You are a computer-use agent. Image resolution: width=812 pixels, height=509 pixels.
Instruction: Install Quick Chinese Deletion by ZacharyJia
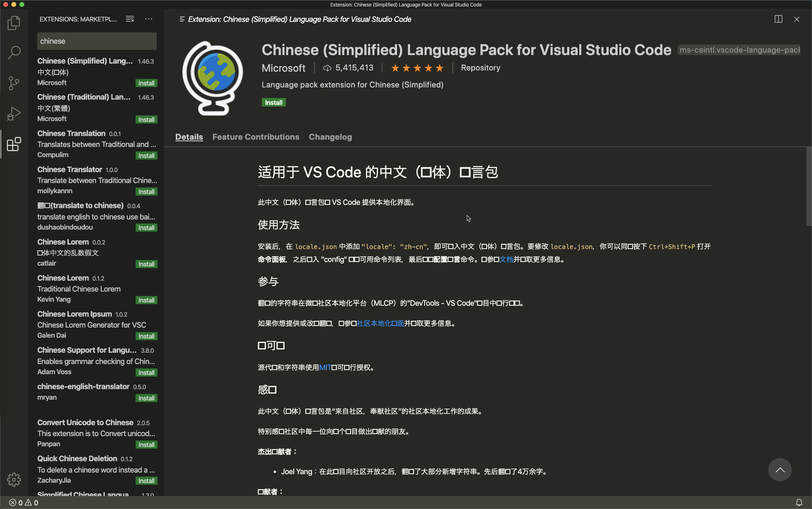point(146,481)
